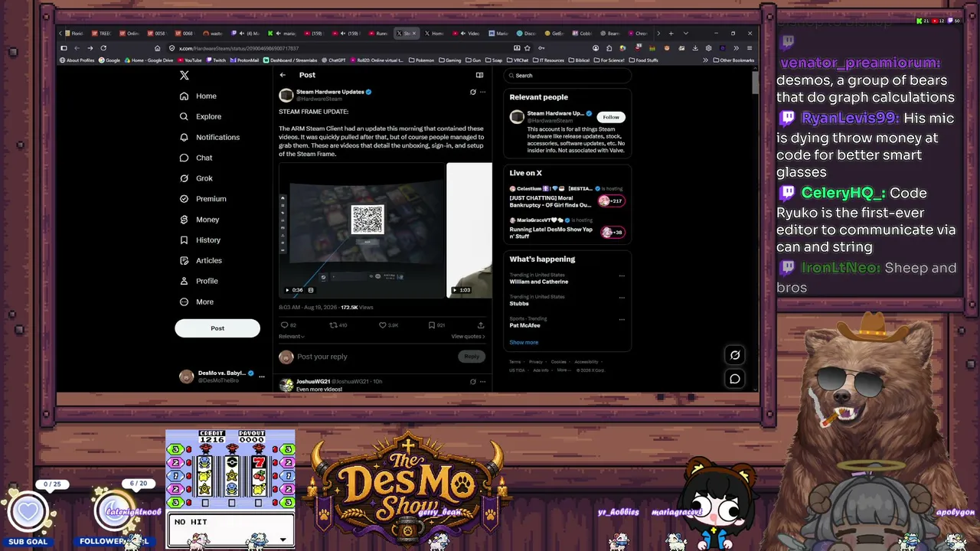Click the Reply button
This screenshot has height=551, width=980.
click(x=472, y=357)
